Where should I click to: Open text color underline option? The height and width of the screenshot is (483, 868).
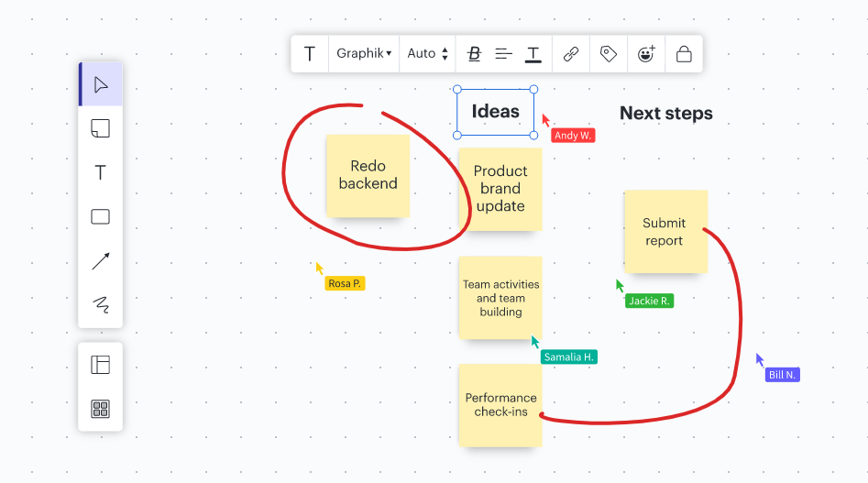(533, 54)
